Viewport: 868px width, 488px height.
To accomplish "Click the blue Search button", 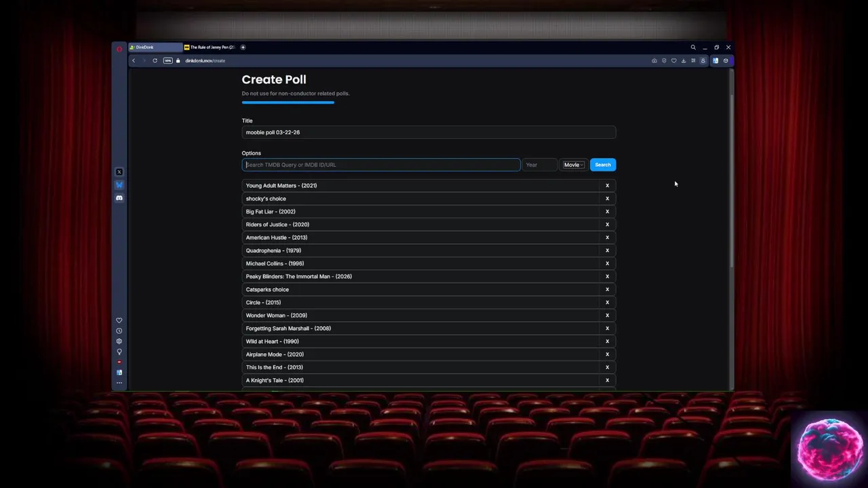I will click(603, 165).
